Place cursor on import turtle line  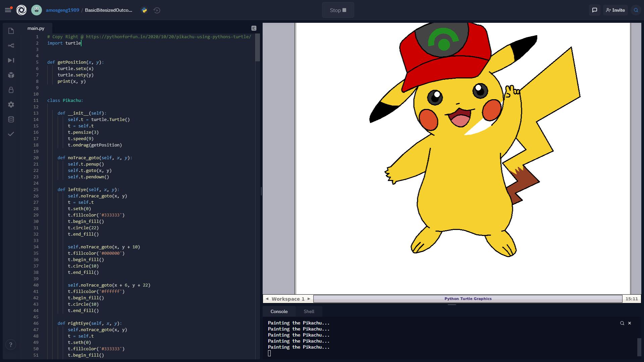coord(64,43)
